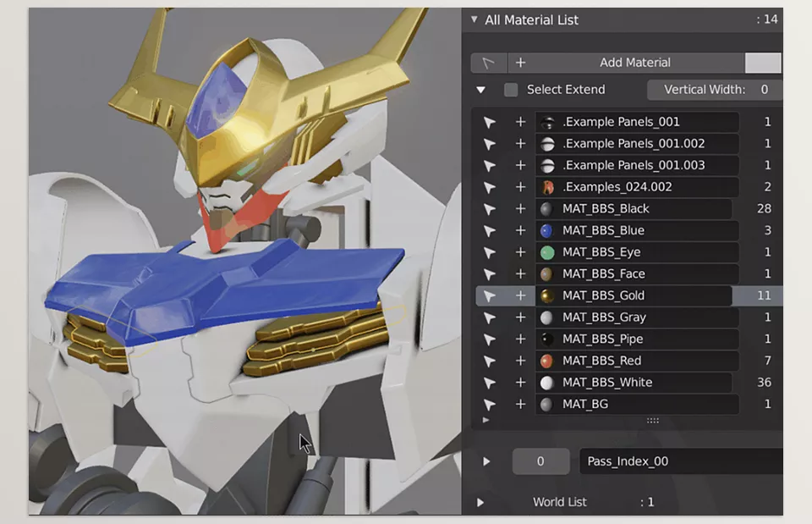This screenshot has height=524, width=812.
Task: Click select arrow for .Example Panels_001
Action: (489, 122)
